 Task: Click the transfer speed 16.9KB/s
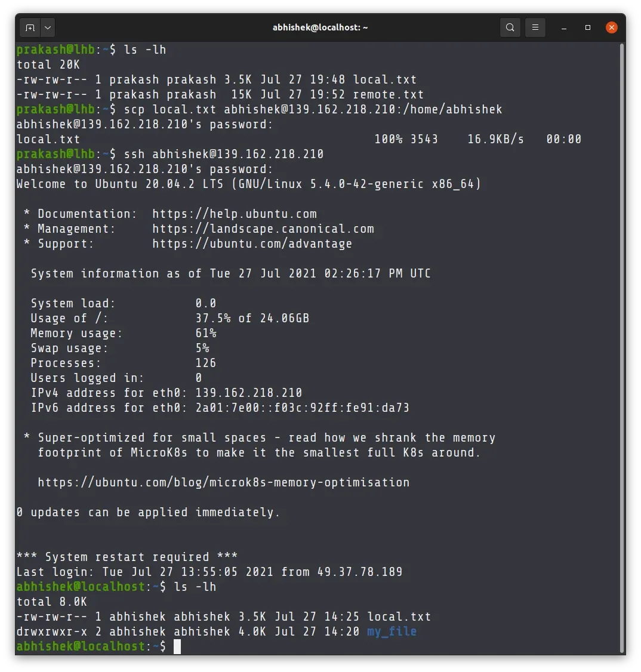496,139
